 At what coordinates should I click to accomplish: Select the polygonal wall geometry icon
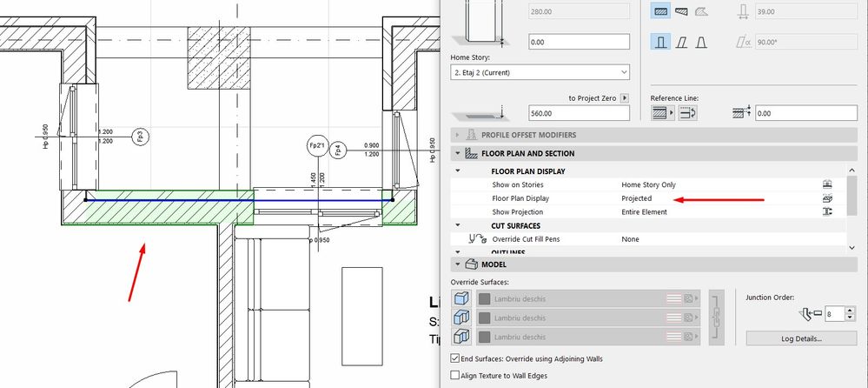[701, 11]
